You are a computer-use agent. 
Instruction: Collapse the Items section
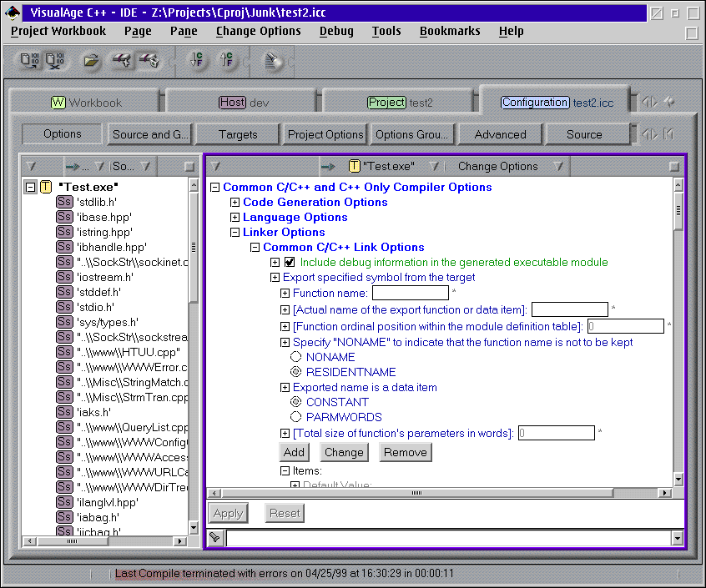(285, 471)
